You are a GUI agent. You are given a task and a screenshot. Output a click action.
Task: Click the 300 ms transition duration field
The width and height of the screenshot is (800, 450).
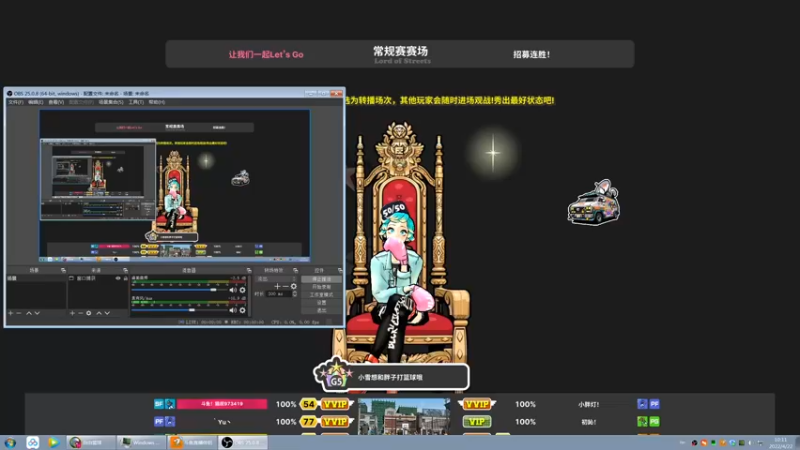(x=279, y=294)
